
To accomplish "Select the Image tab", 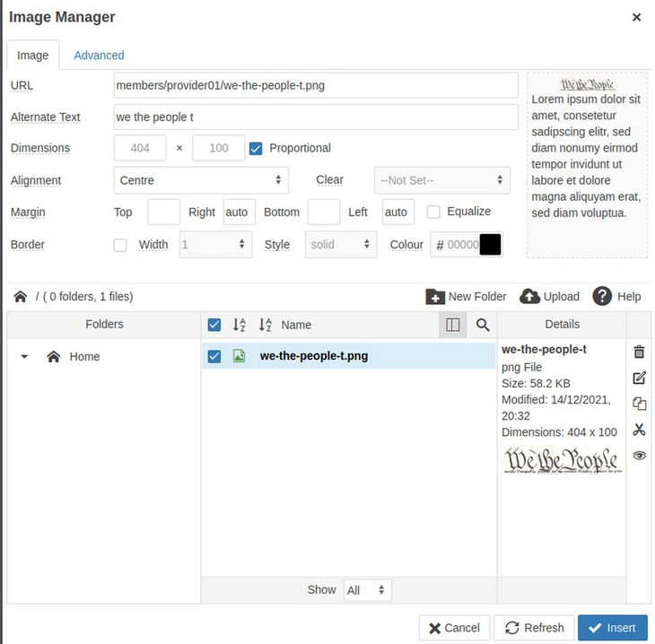I will pos(33,56).
